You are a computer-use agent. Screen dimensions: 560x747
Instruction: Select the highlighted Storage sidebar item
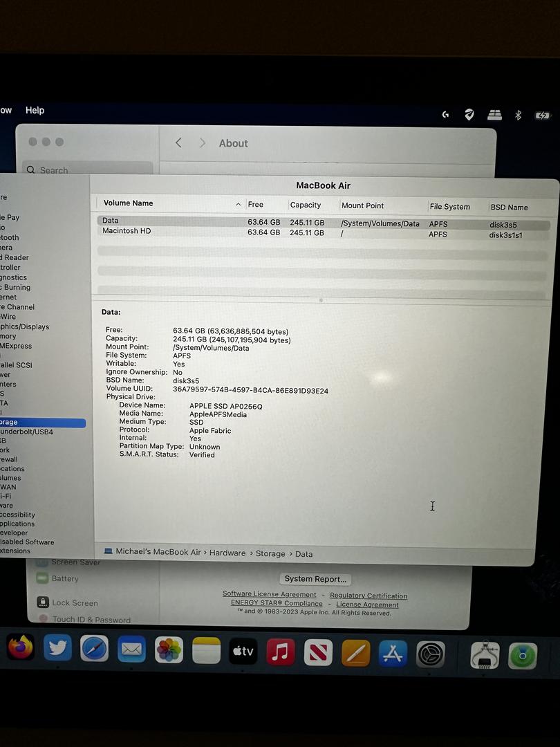pos(43,422)
